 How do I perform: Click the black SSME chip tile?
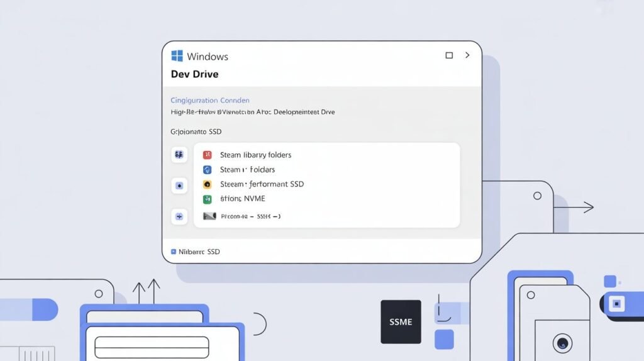(x=401, y=322)
